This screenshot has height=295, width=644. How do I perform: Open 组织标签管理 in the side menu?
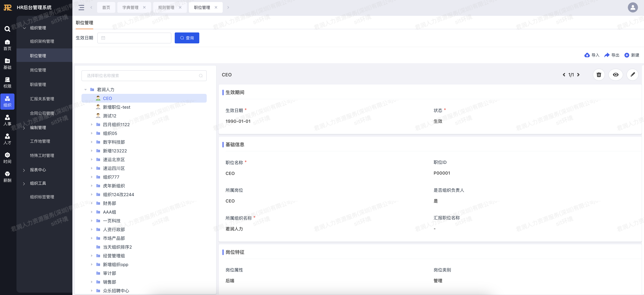point(42,197)
